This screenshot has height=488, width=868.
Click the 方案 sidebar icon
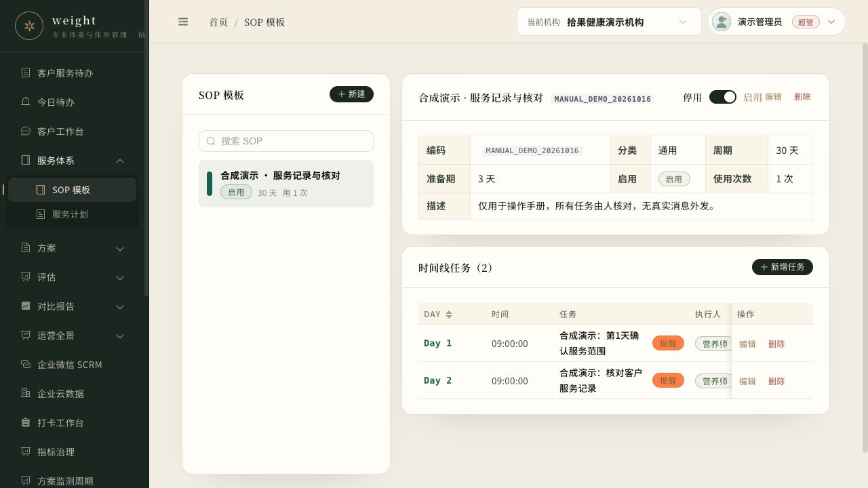[x=26, y=247]
